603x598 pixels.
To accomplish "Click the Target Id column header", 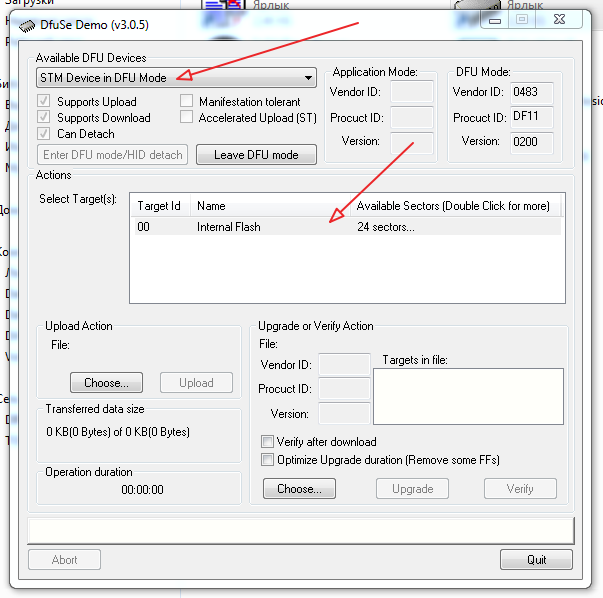I will pos(160,206).
